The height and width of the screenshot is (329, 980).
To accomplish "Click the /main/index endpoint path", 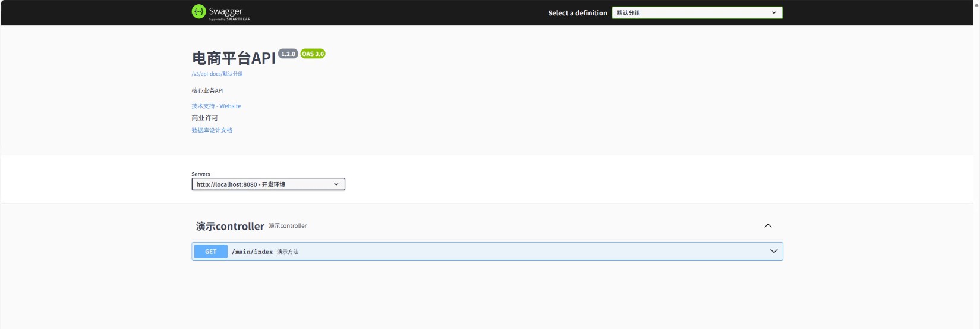I will pos(252,252).
